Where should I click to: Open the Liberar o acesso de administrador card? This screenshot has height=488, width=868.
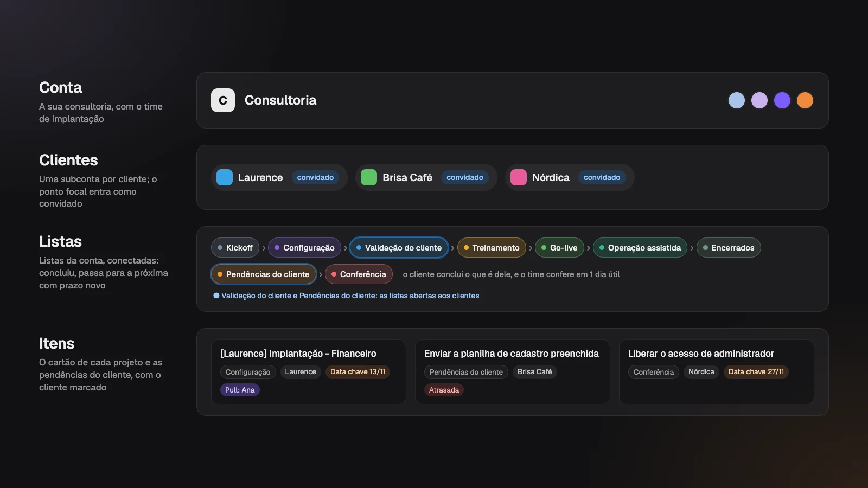716,372
